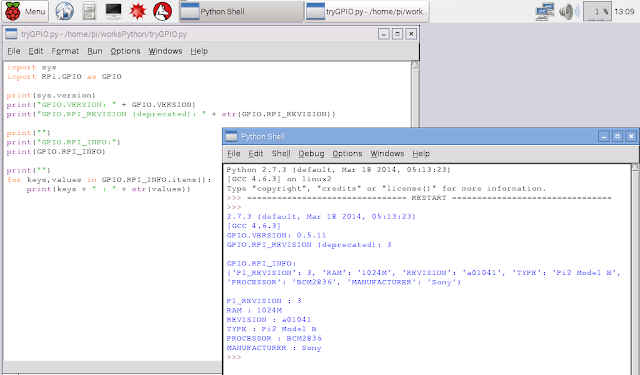
Task: Close the tryGPIO.py editor window
Action: [411, 34]
